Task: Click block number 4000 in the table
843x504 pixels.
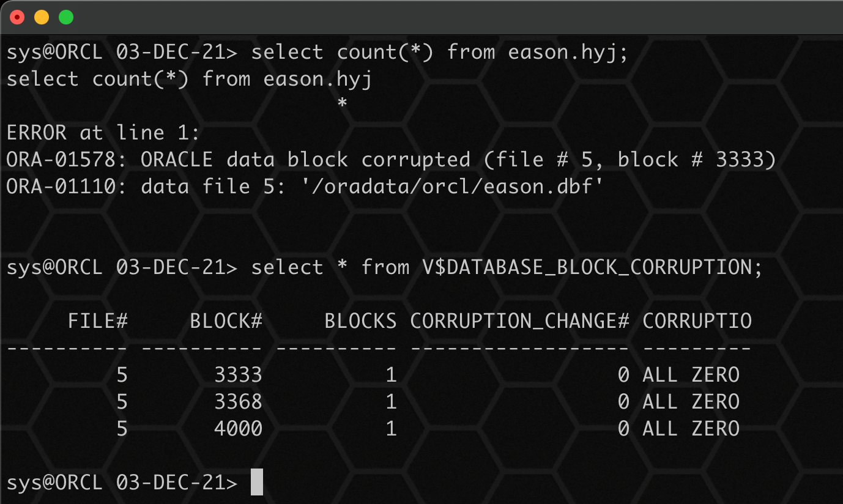Action: (x=239, y=428)
